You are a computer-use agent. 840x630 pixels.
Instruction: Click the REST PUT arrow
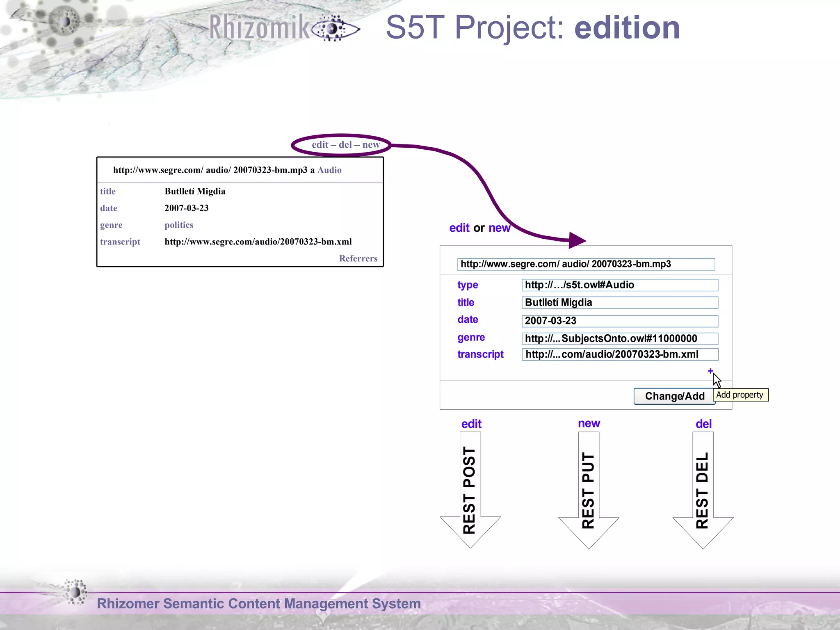tap(589, 490)
